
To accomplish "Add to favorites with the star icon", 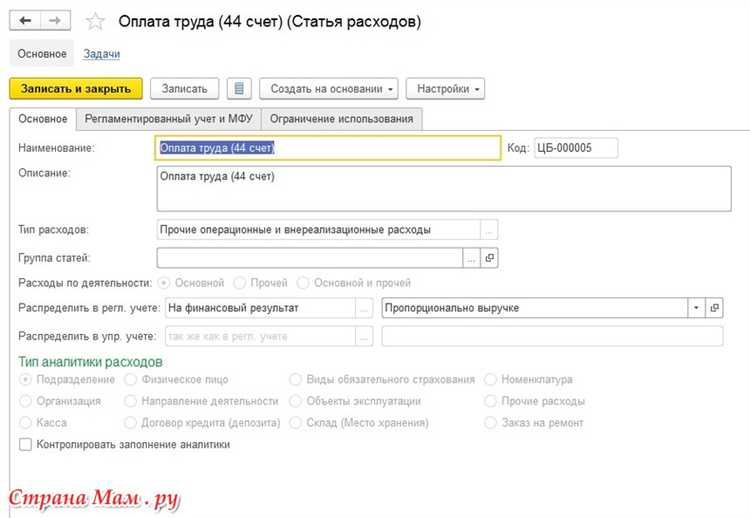I will point(95,22).
